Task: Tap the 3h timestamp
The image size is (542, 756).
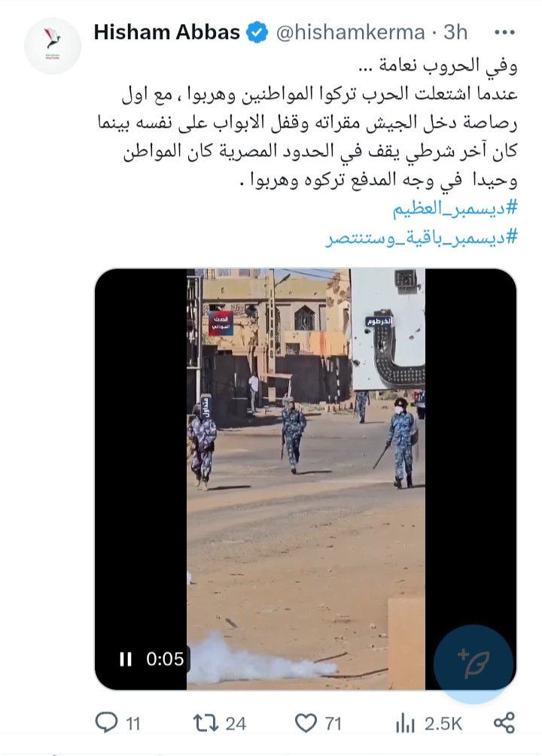Action: point(455,32)
